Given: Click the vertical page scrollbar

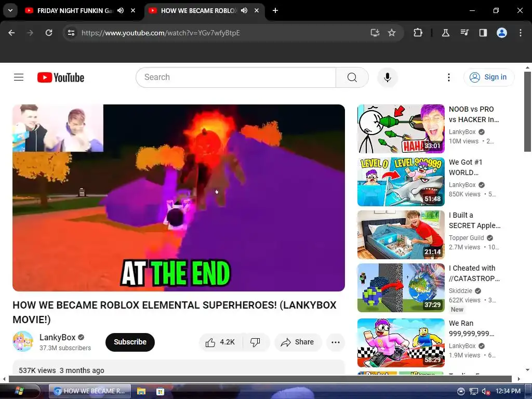Looking at the screenshot, I should point(527,112).
